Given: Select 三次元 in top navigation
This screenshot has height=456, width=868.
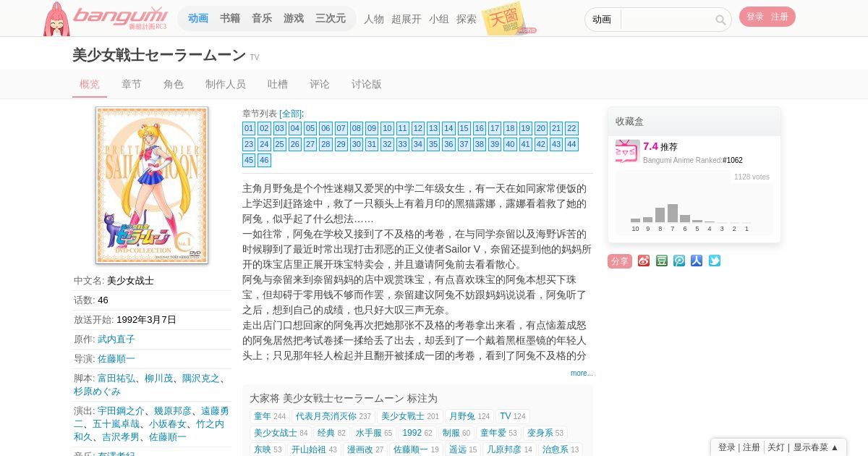Looking at the screenshot, I should pos(331,18).
